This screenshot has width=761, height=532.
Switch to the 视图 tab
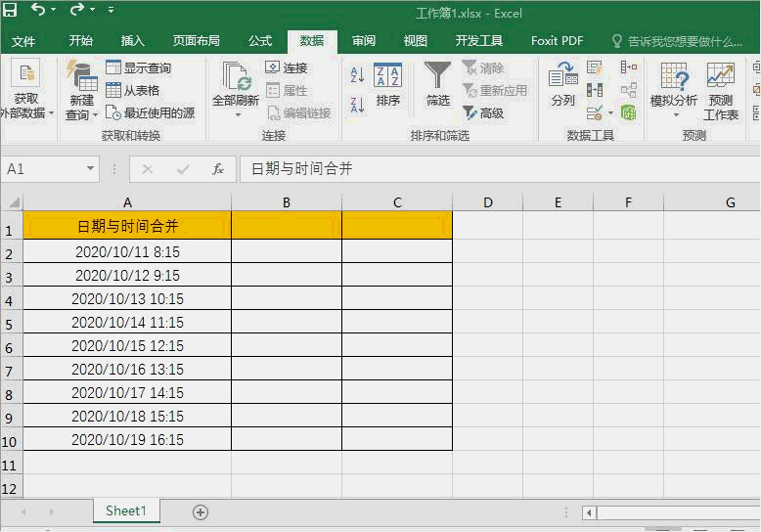(416, 41)
